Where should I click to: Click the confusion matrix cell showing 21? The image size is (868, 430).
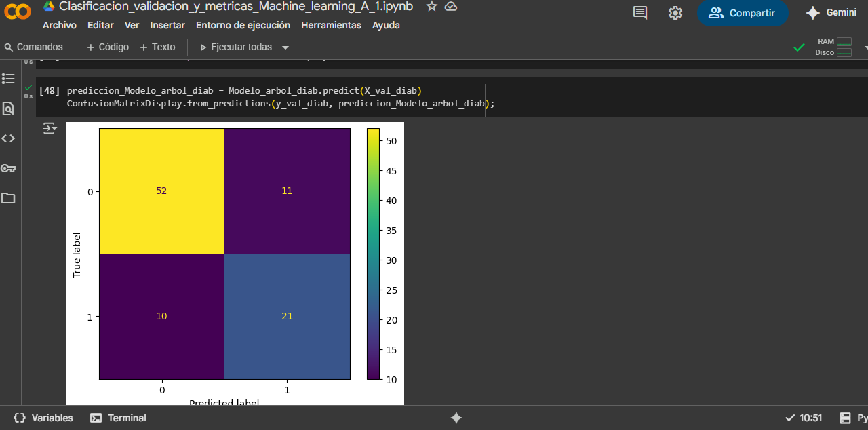pyautogui.click(x=287, y=316)
